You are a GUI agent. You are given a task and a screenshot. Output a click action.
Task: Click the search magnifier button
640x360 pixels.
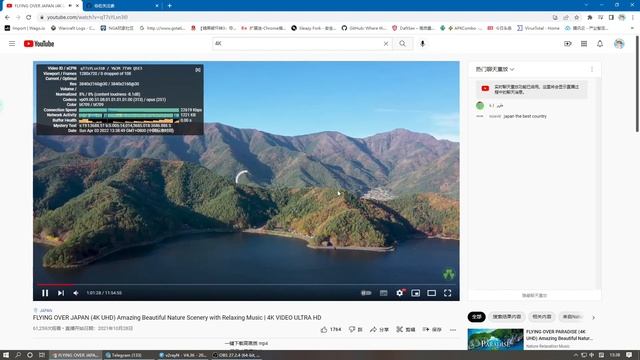[402, 44]
